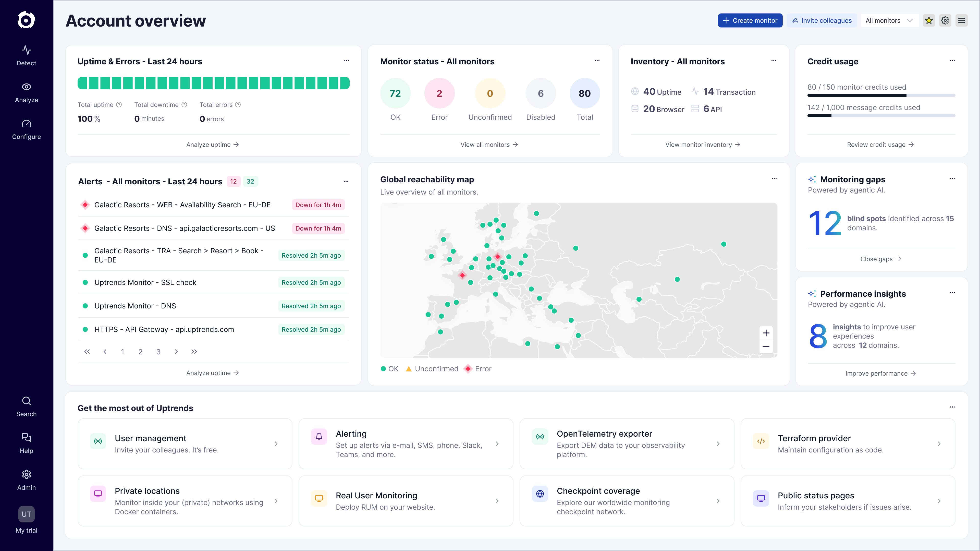Mark this dashboard as favorite with the star

click(x=929, y=20)
